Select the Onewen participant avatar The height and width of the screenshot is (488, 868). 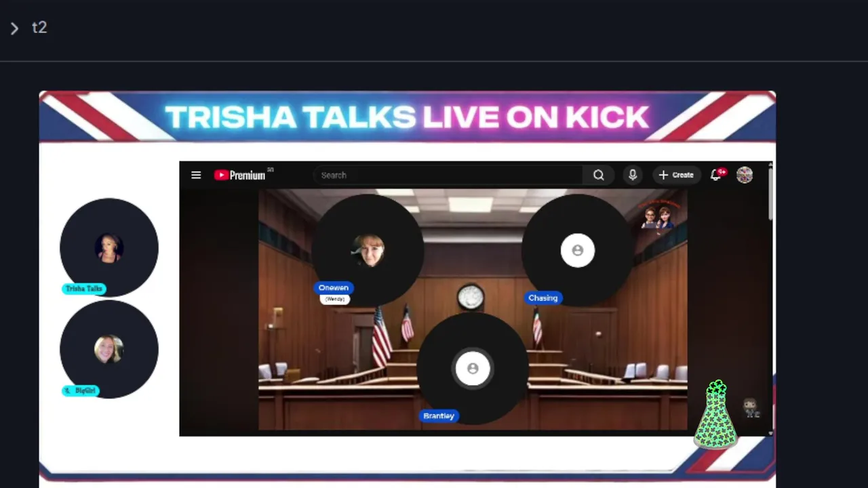coord(368,250)
